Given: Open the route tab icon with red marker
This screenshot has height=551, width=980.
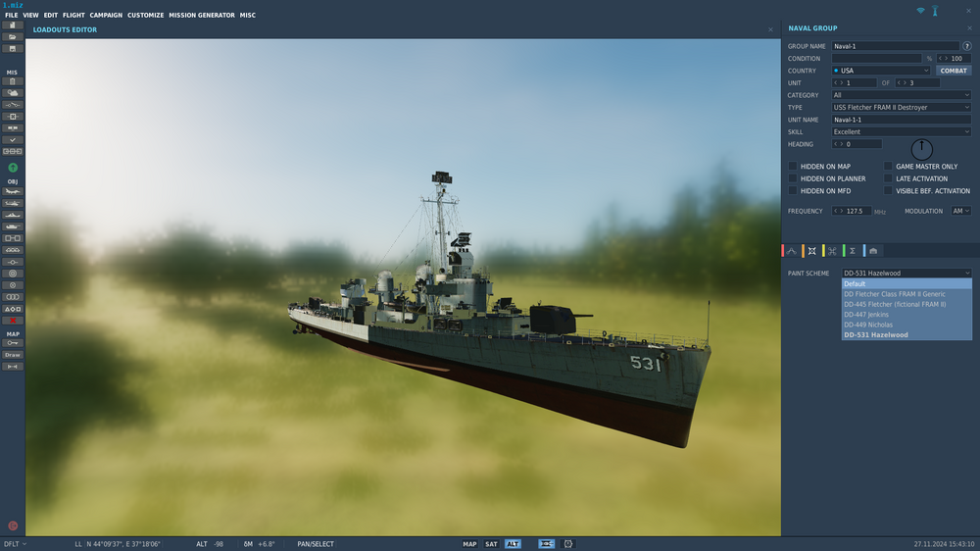Looking at the screenshot, I should 792,251.
